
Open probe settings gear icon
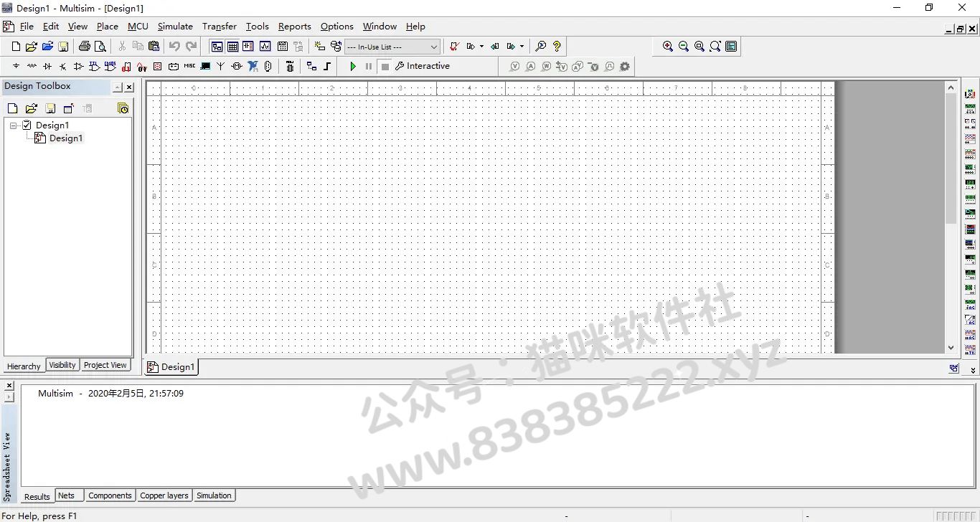point(625,66)
